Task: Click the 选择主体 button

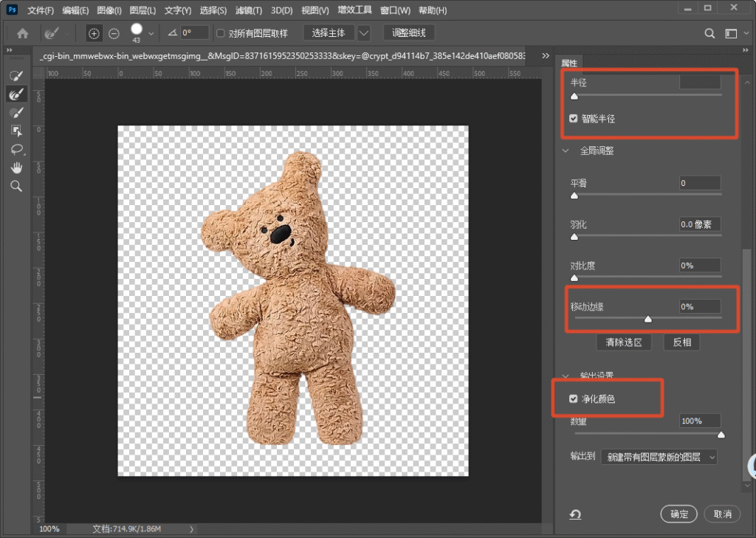Action: [329, 33]
